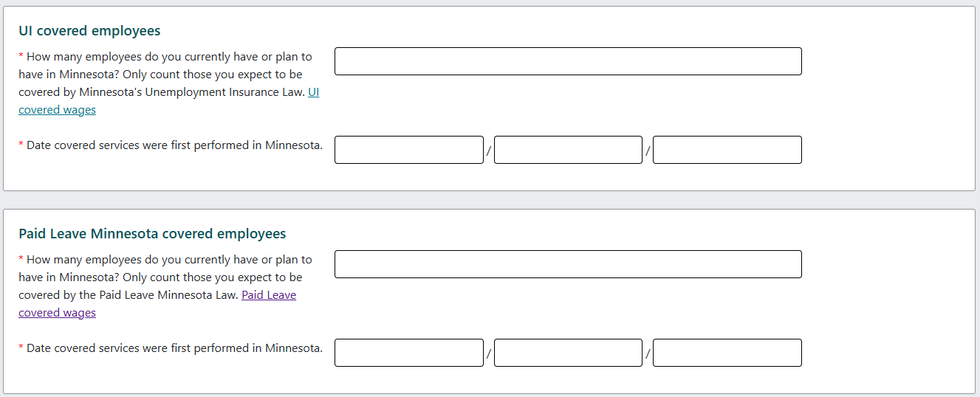This screenshot has width=980, height=397.
Task: Click second slash separator in UI date row
Action: pos(648,151)
